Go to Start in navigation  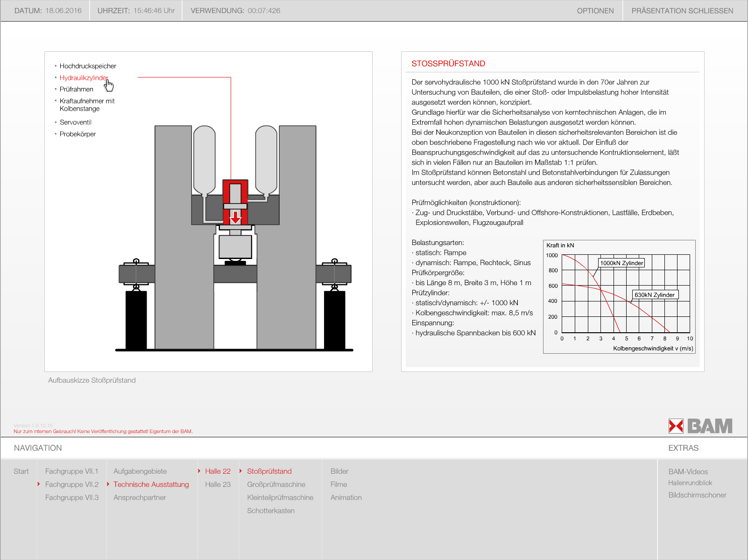21,471
